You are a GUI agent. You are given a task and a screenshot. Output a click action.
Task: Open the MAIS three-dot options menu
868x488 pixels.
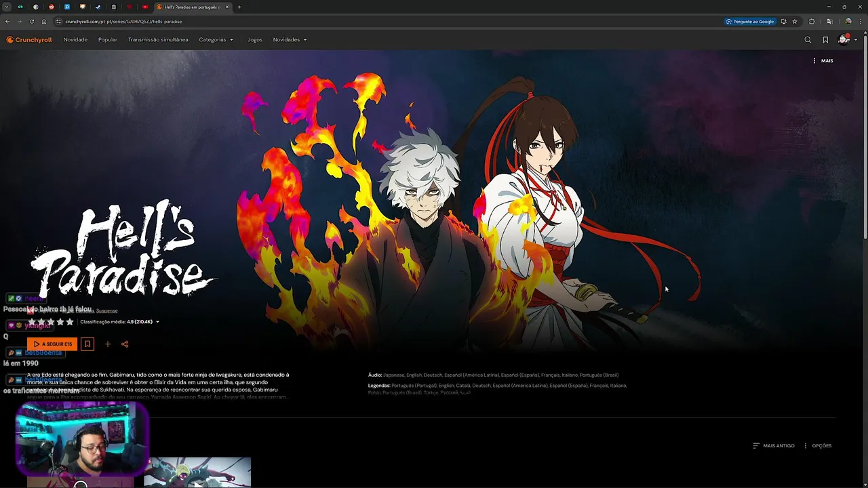click(x=823, y=61)
